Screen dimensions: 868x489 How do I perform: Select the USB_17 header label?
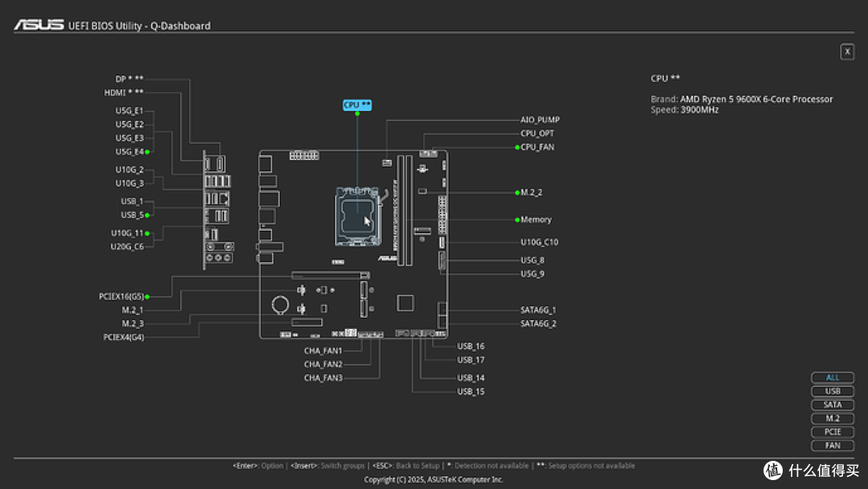tap(470, 360)
